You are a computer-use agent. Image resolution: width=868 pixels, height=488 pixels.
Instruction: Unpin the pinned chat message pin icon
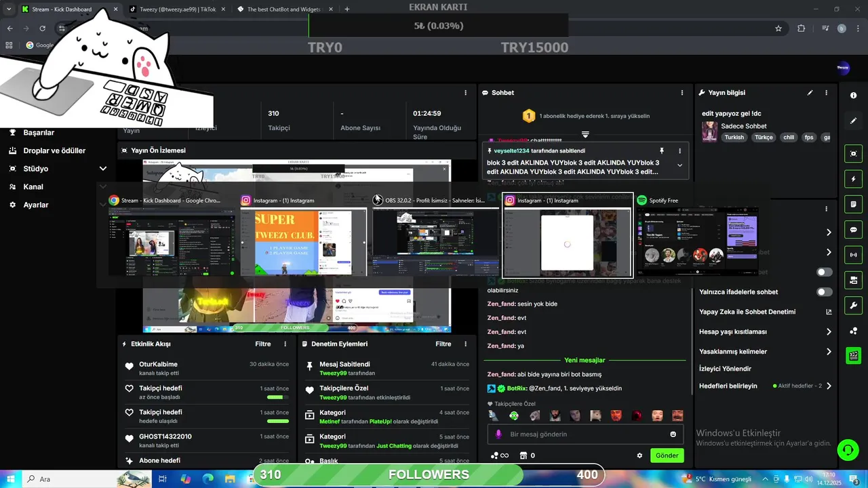coord(662,151)
